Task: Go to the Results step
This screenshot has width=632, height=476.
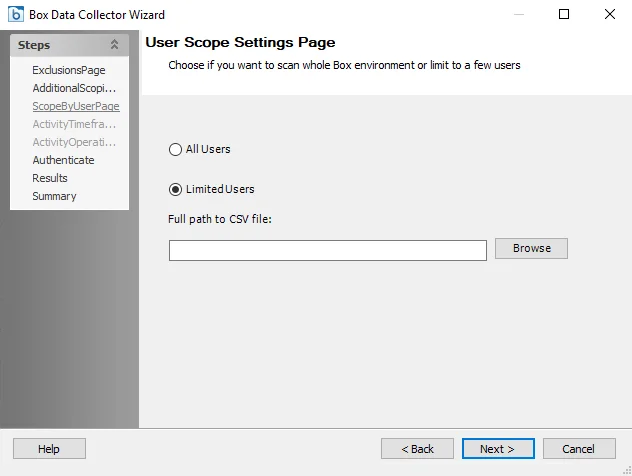Action: (50, 178)
